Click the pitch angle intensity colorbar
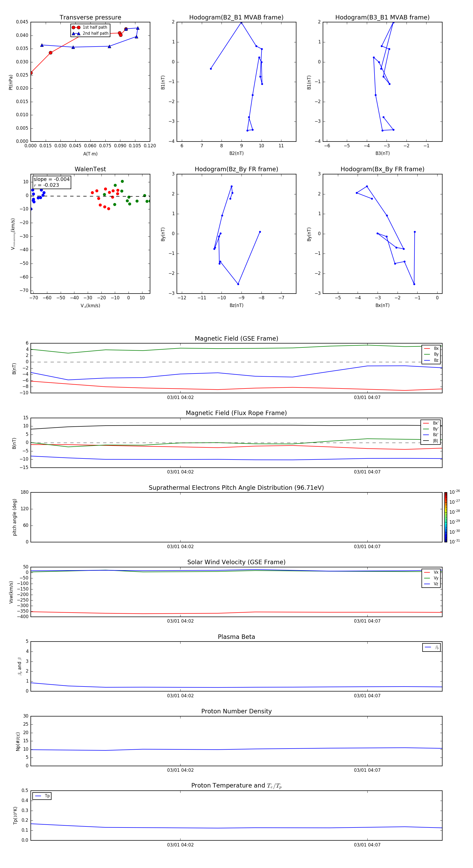473x868 pixels. coord(446,517)
